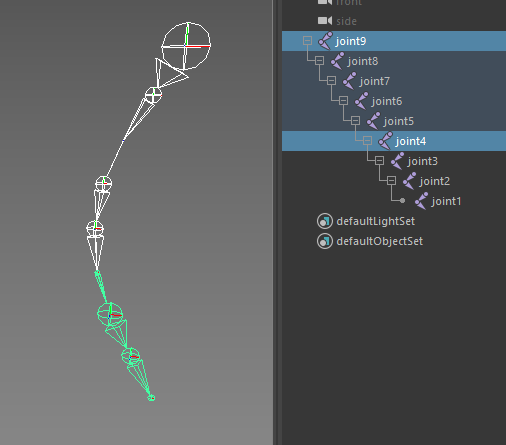Click the joint8 joint icon
The width and height of the screenshot is (506, 445).
coord(337,61)
